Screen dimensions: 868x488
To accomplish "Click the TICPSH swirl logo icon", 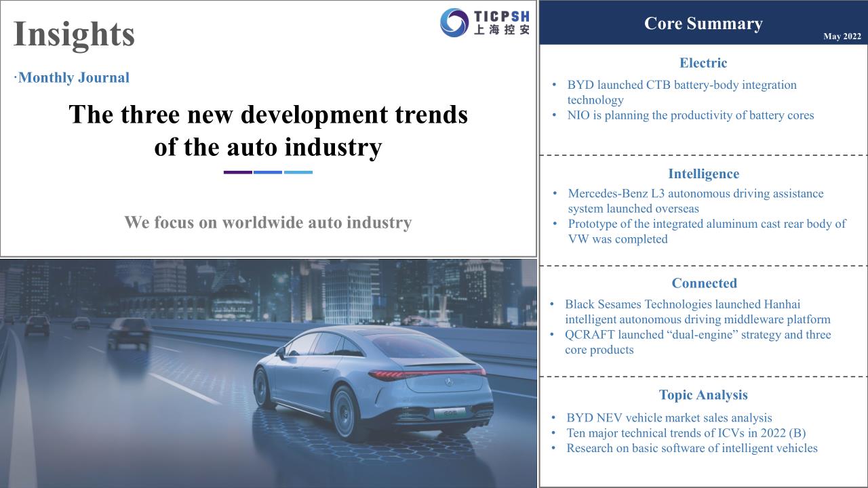I will click(x=454, y=22).
